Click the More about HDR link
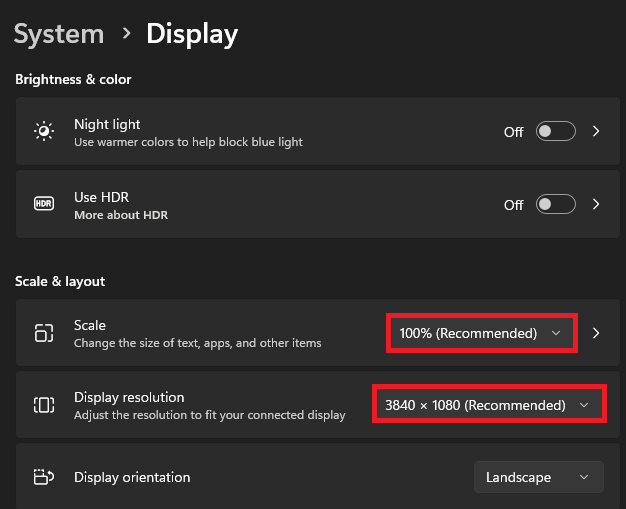This screenshot has width=626, height=509. [x=121, y=215]
